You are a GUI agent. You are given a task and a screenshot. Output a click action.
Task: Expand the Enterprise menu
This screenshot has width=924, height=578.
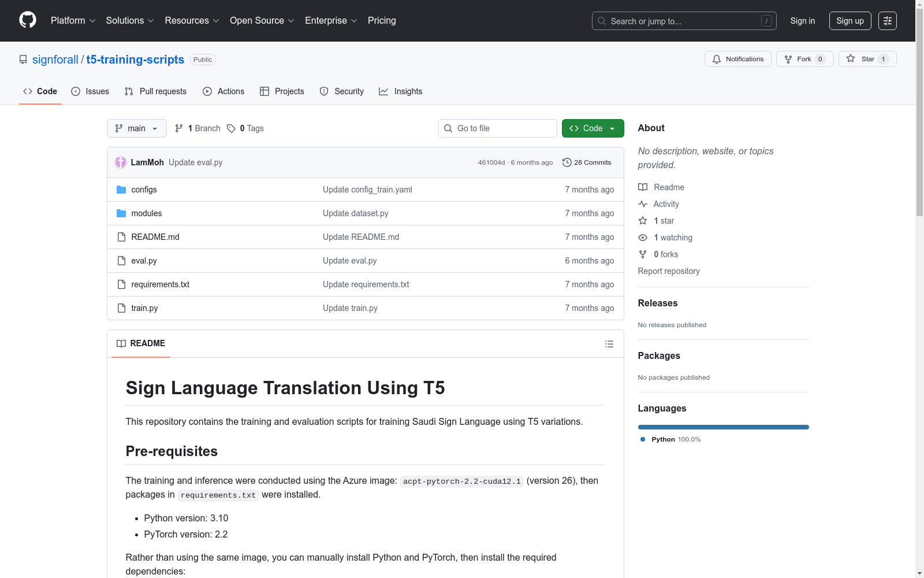(x=331, y=21)
